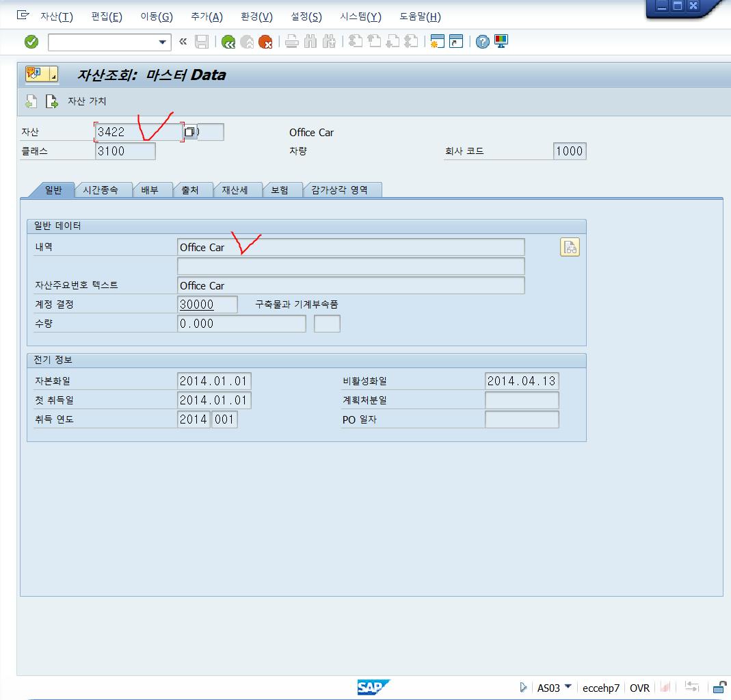Viewport: 731px width, 700px height.
Task: Open the 자산(T) menu
Action: (57, 17)
